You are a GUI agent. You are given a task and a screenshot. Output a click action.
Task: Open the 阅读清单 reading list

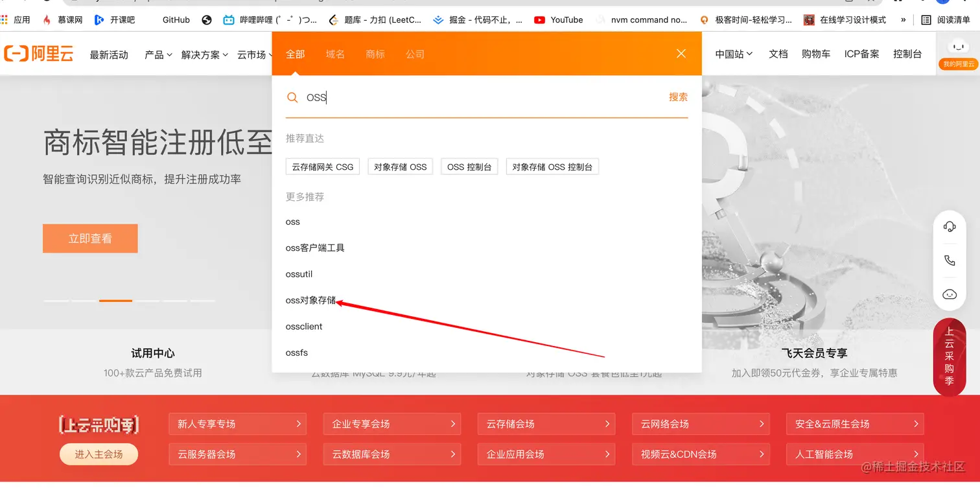point(946,20)
